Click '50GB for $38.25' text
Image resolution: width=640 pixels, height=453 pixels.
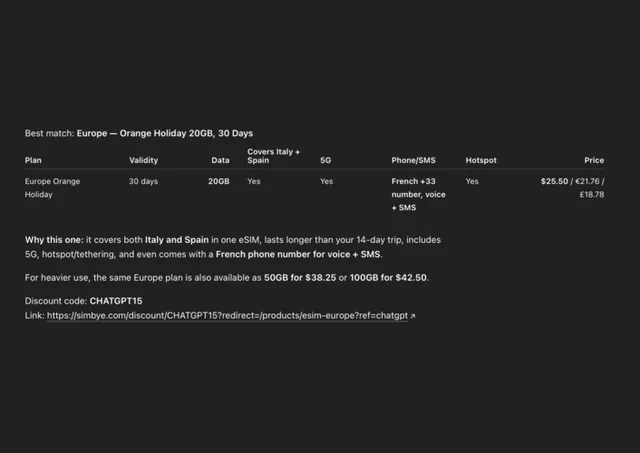coord(300,278)
